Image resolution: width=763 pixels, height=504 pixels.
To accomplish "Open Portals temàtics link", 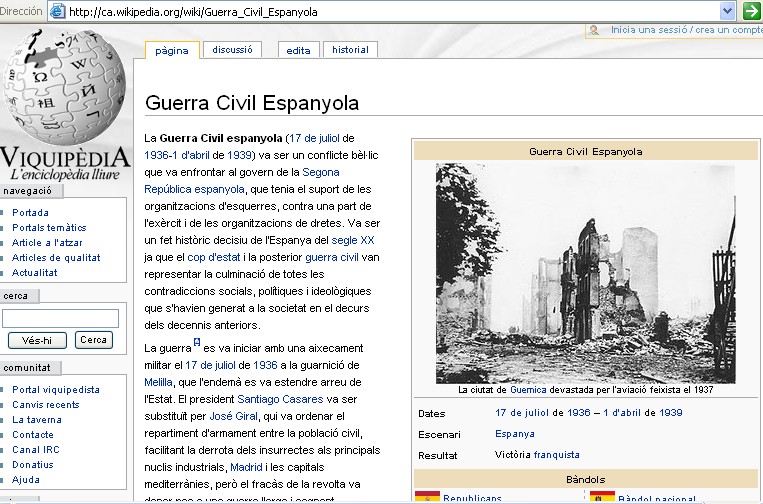I will (49, 228).
